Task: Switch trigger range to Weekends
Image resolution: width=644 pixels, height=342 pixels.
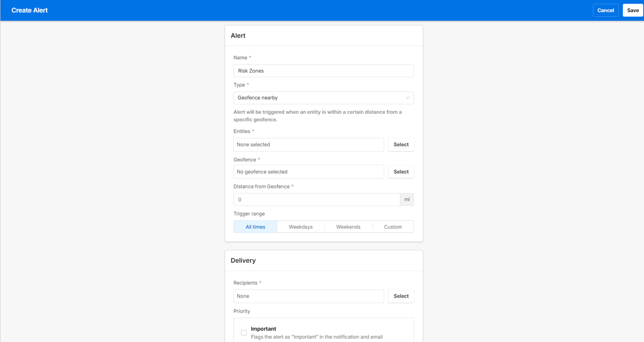Action: [348, 227]
